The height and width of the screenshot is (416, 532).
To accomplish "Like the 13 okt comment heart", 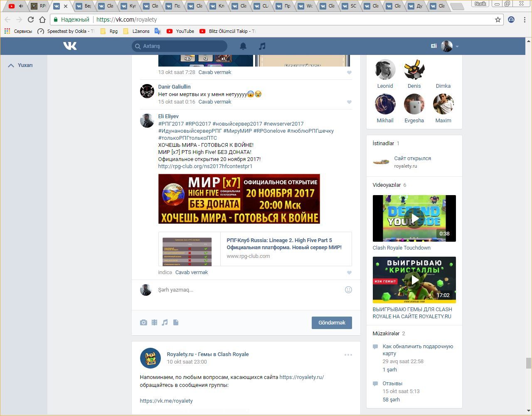I will coord(349,72).
